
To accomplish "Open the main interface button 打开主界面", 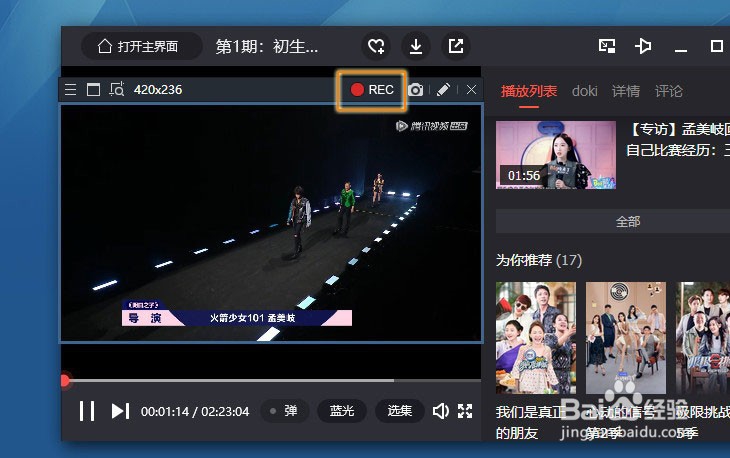I will (x=142, y=46).
